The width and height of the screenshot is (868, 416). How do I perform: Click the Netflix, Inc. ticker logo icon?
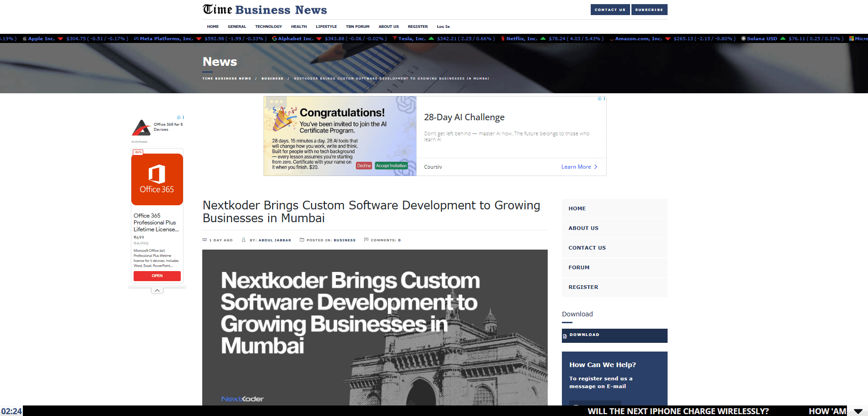[x=503, y=39]
